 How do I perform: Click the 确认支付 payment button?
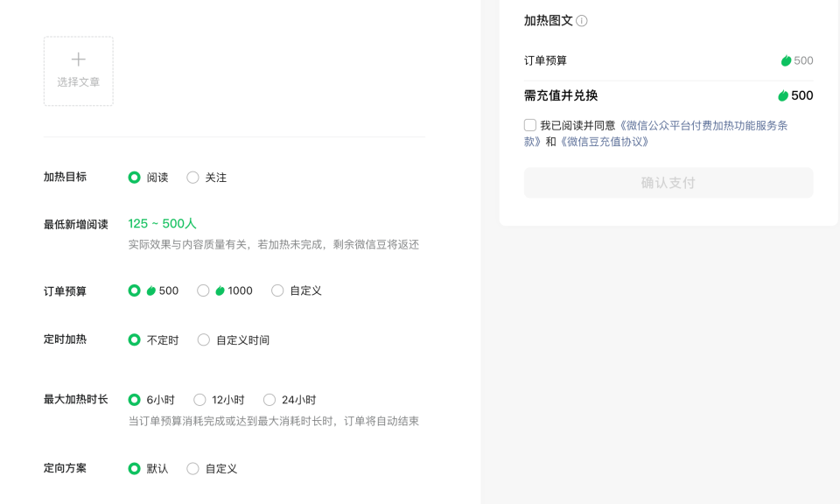(668, 182)
